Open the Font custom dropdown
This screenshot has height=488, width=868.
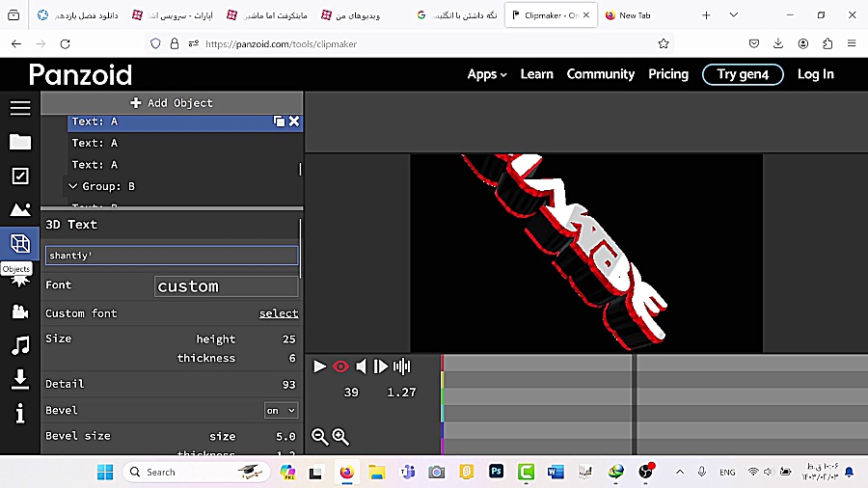[226, 286]
